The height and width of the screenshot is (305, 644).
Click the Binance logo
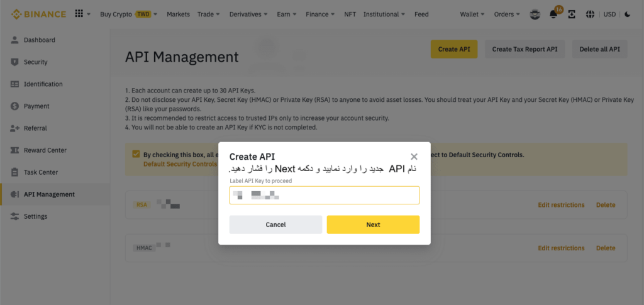38,14
